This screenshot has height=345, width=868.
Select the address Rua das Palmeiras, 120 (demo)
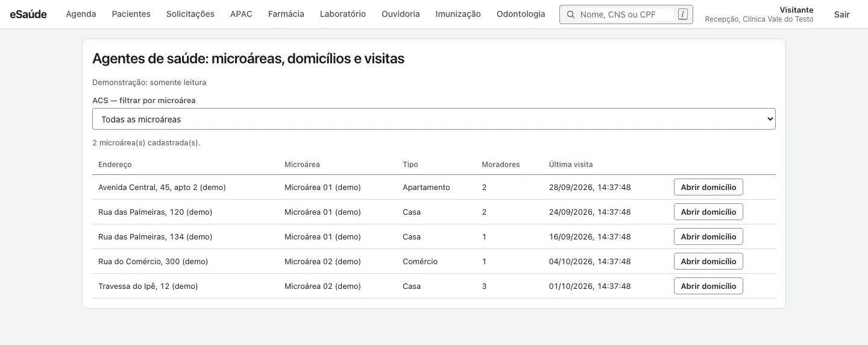click(156, 212)
